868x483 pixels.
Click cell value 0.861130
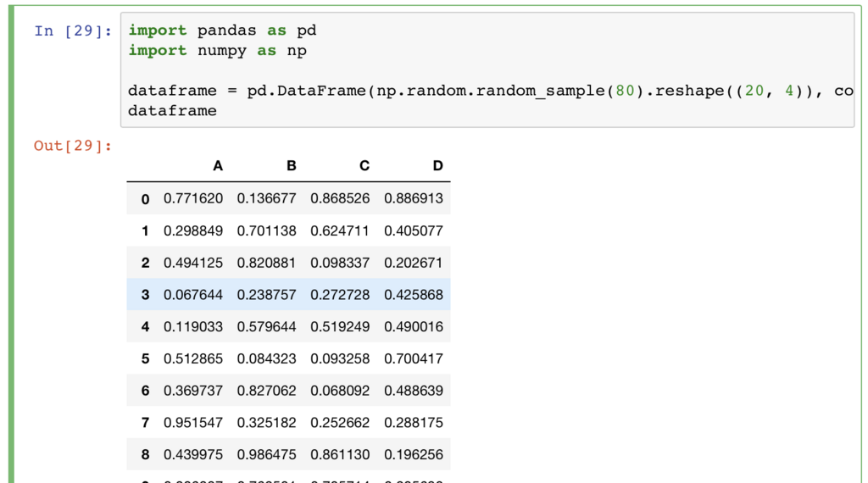coord(340,455)
